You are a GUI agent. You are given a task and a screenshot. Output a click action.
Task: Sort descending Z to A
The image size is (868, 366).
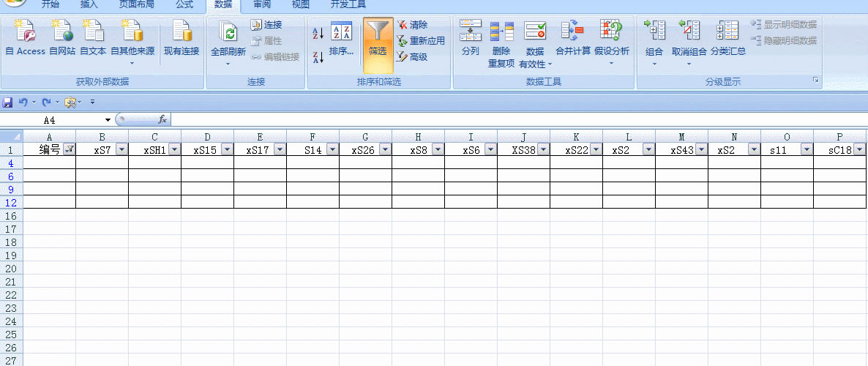point(318,57)
